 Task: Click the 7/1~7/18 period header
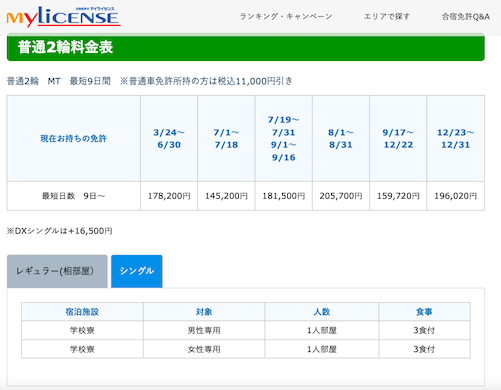point(226,138)
